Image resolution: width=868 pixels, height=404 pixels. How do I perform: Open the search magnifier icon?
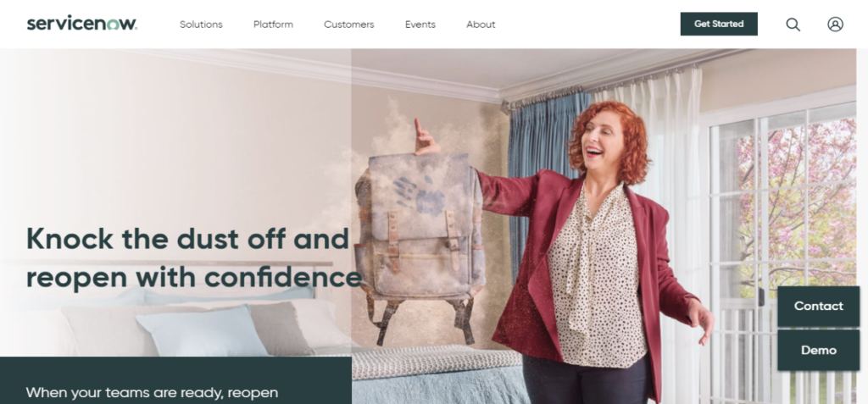793,25
